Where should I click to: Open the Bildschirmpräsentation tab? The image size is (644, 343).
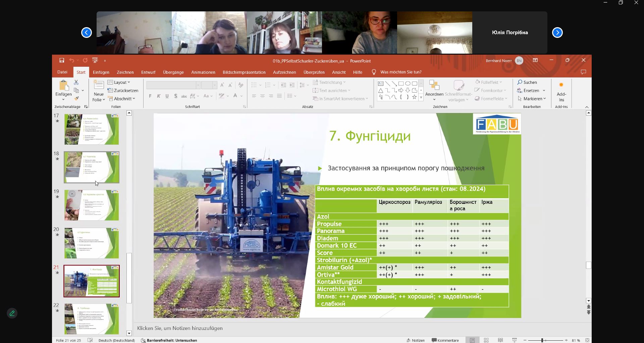point(244,72)
